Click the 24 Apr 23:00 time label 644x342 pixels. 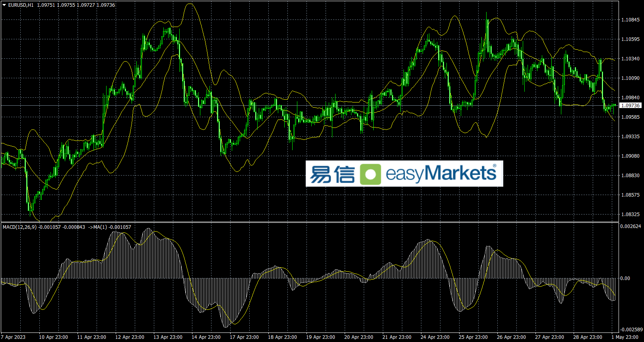coord(435,337)
